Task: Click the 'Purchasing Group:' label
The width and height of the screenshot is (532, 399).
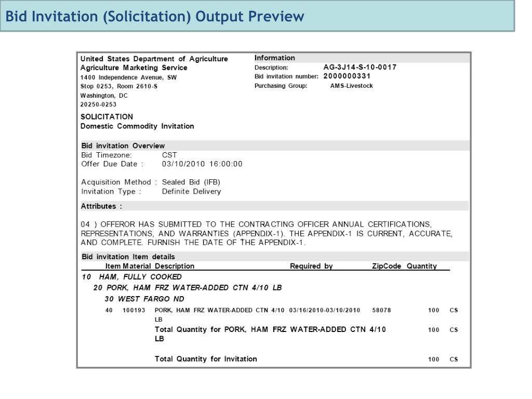Action: click(x=281, y=86)
